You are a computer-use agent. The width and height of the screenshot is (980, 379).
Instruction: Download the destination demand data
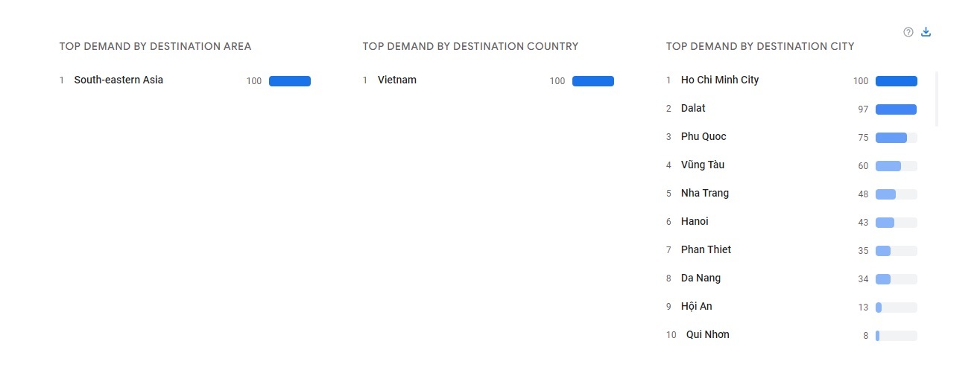point(926,32)
